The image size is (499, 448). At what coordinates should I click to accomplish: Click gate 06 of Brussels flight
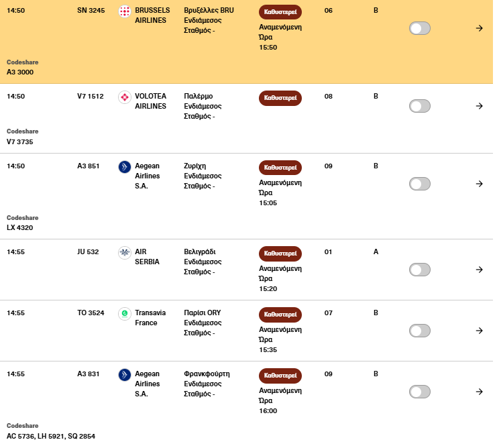[x=329, y=11]
